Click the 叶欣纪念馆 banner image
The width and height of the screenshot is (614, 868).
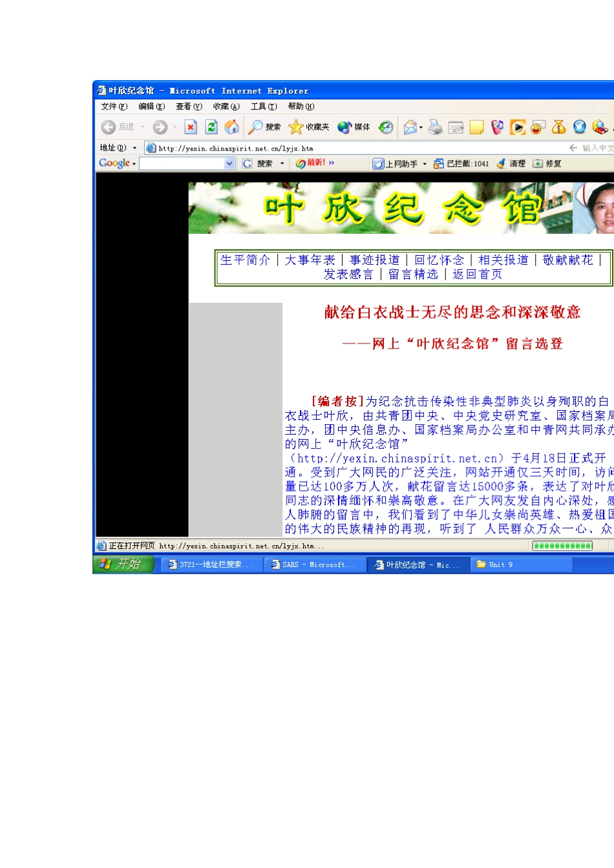click(x=401, y=208)
